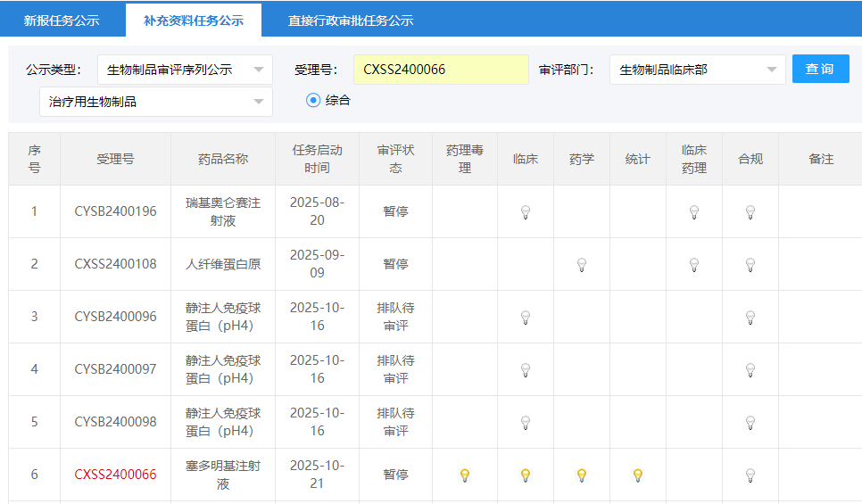Open the 直接行政审批任务公示 tab
Image resolution: width=862 pixels, height=504 pixels.
(x=351, y=21)
